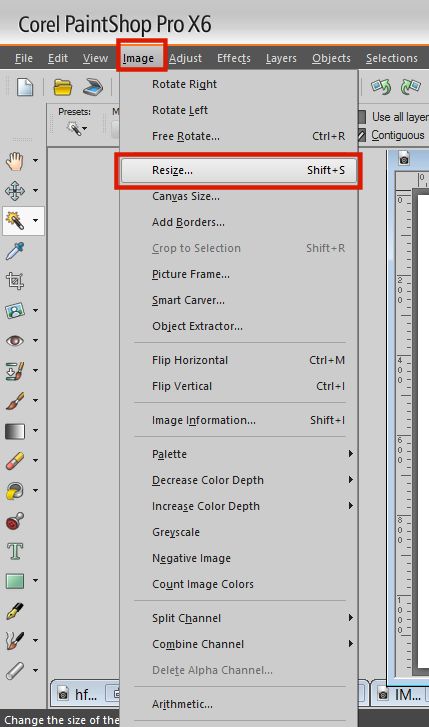Expand the Increase Color Depth submenu
Image resolution: width=429 pixels, height=727 pixels.
[239, 506]
